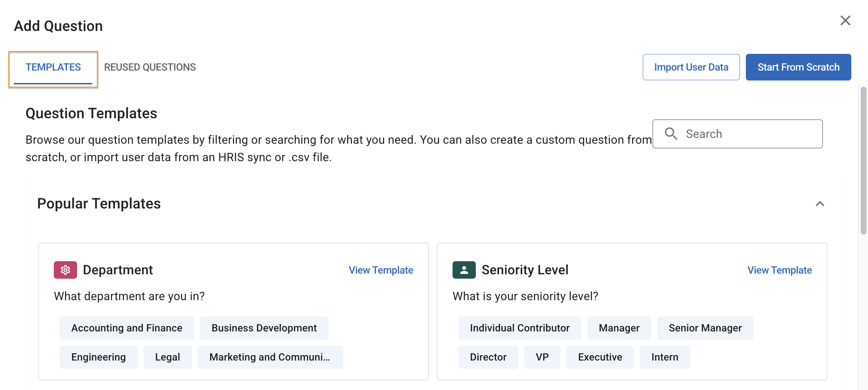
Task: Select the VP seniority level chip
Action: [542, 357]
